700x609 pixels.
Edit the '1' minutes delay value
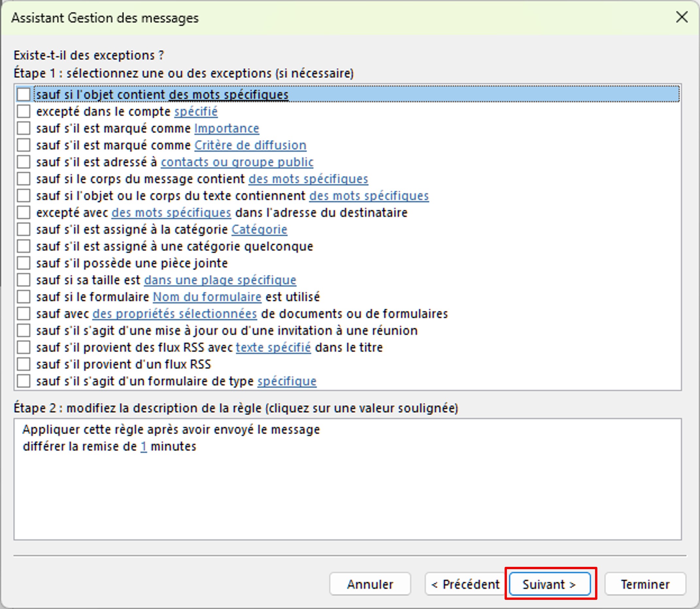[x=144, y=446]
